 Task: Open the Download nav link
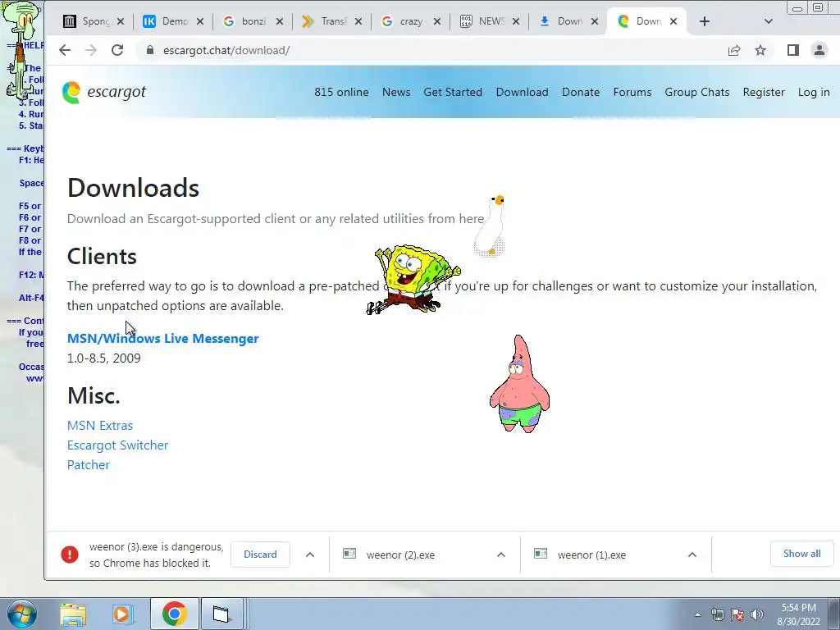pos(523,92)
